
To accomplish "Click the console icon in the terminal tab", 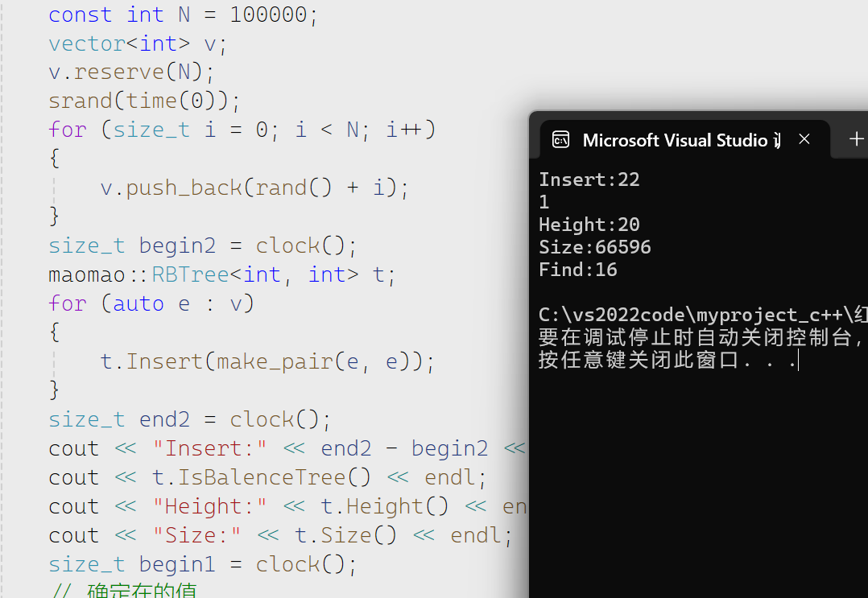I will (560, 140).
